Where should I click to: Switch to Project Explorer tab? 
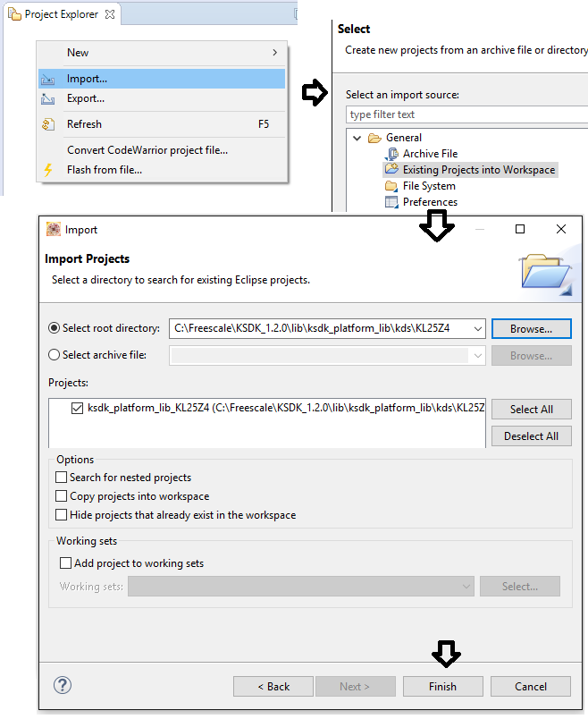pos(62,14)
